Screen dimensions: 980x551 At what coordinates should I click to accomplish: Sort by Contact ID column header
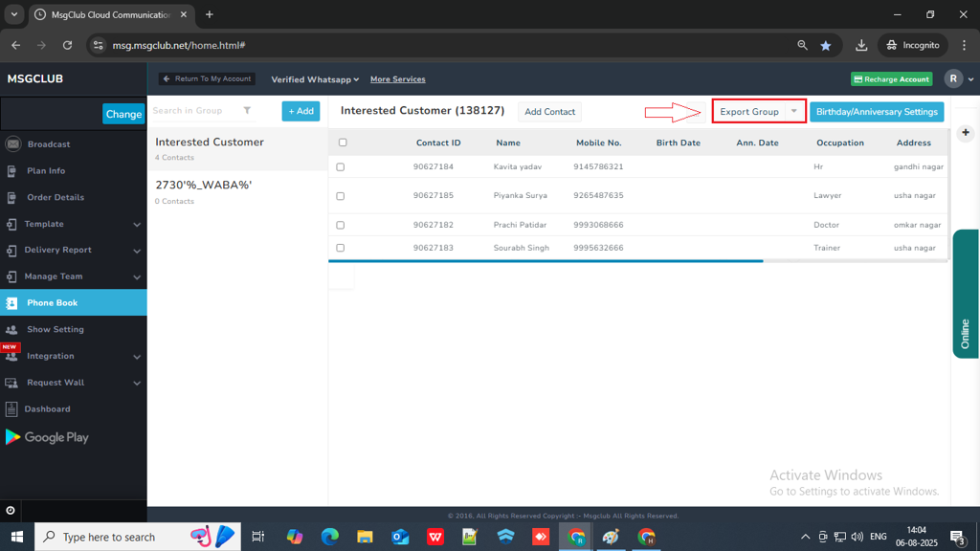coord(438,143)
